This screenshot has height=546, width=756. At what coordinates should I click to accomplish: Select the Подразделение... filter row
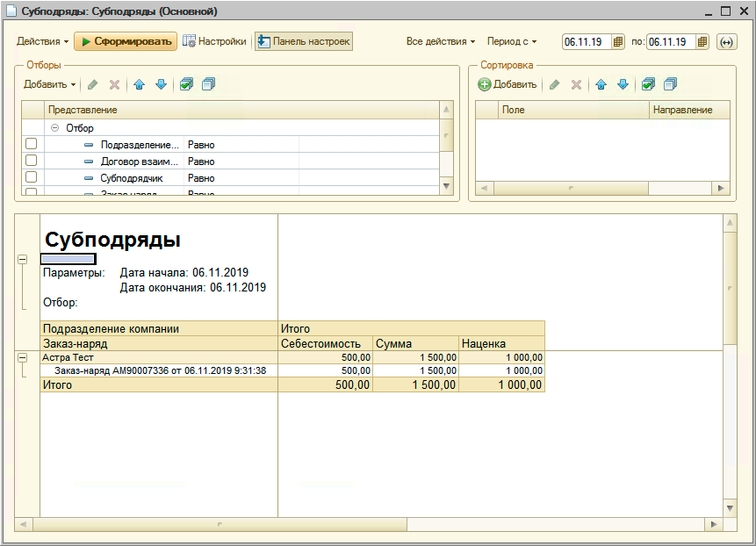230,145
